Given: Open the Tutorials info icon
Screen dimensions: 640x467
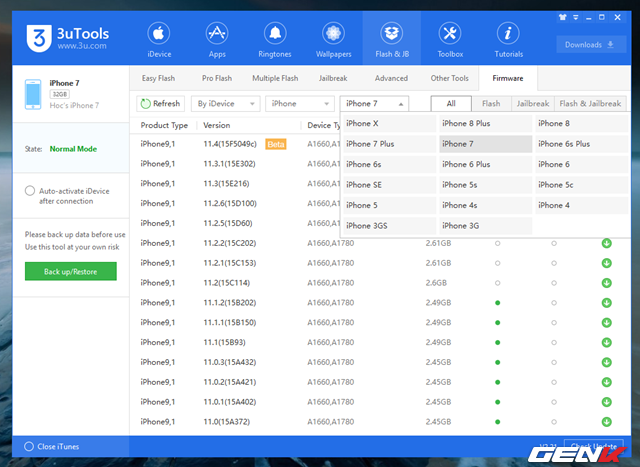Looking at the screenshot, I should pyautogui.click(x=508, y=33).
